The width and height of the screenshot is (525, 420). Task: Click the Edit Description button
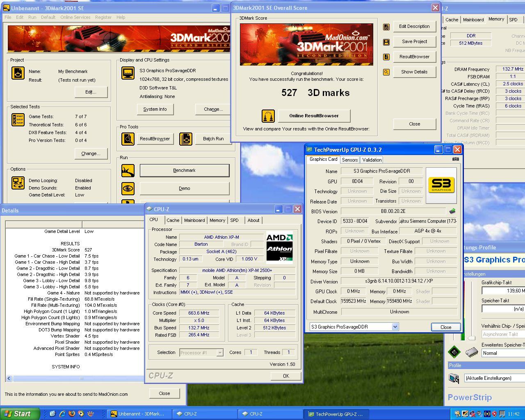(x=414, y=26)
